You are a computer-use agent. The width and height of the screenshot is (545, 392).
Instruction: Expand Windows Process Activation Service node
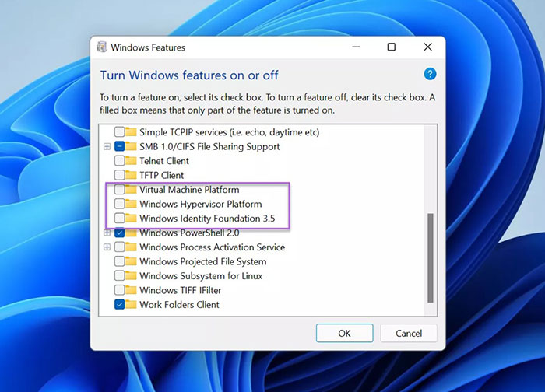[x=107, y=247]
